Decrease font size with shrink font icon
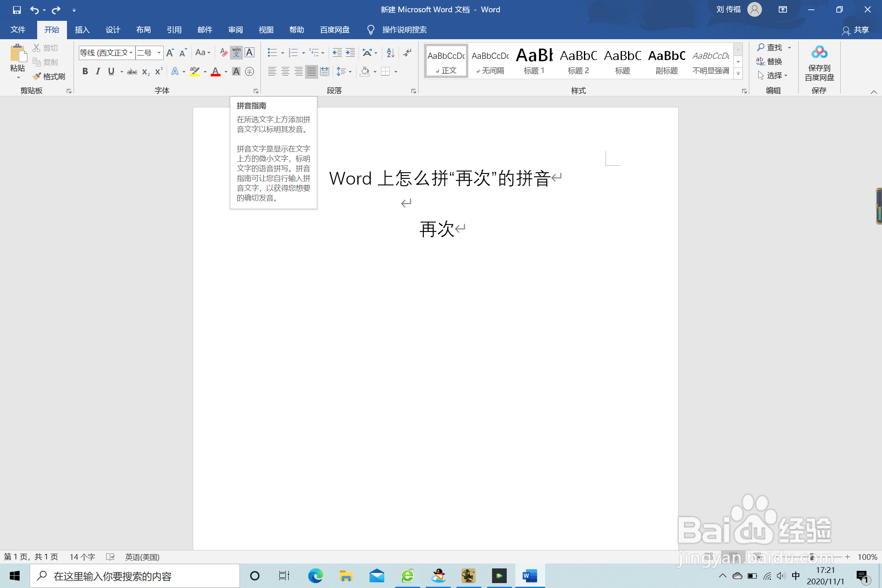The width and height of the screenshot is (882, 588). 183,53
